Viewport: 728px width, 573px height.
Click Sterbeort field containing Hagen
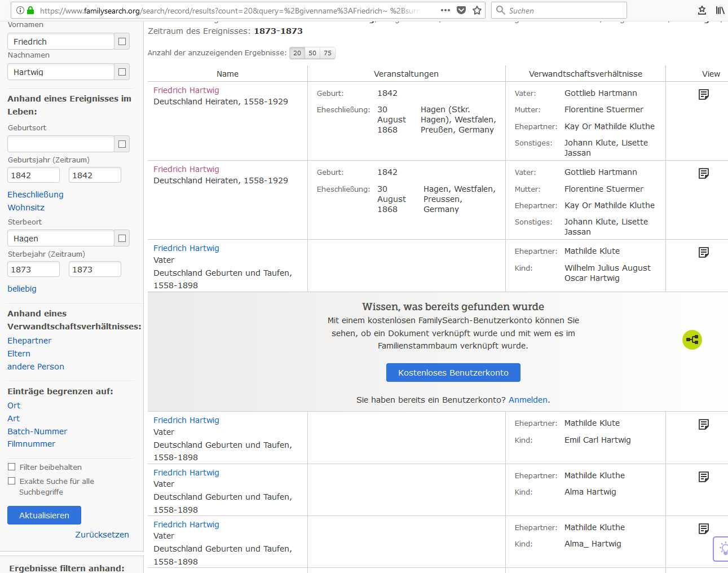(61, 238)
